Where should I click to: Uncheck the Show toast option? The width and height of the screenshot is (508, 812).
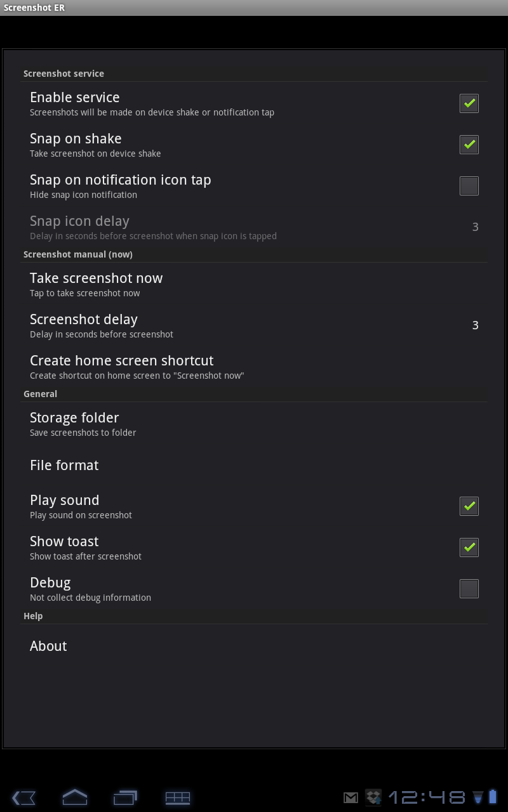point(469,547)
